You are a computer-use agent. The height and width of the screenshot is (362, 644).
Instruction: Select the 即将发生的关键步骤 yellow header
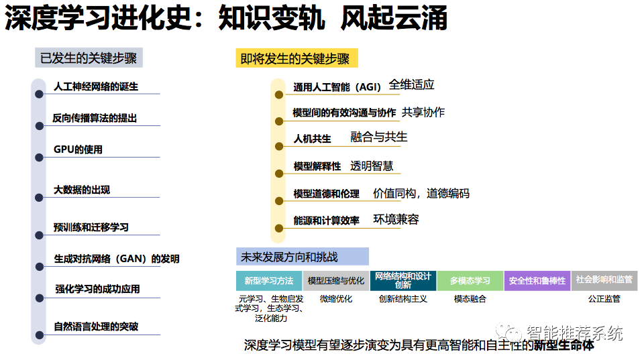tap(297, 58)
